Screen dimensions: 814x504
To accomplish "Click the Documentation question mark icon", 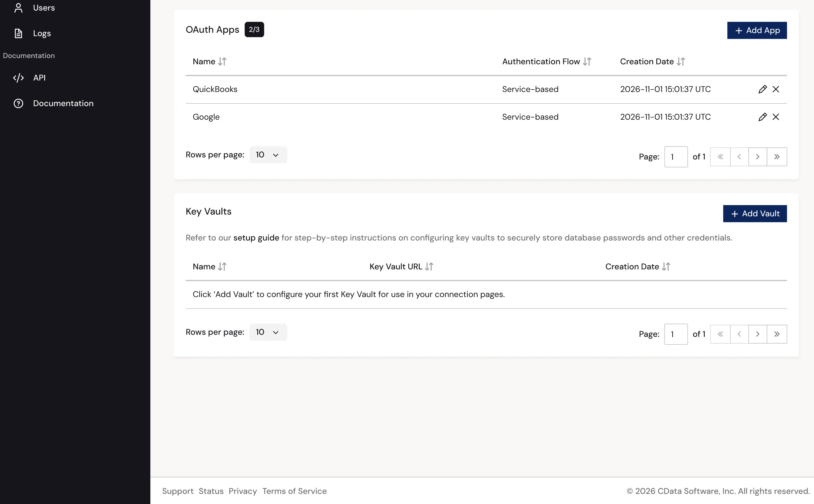I will pos(18,103).
